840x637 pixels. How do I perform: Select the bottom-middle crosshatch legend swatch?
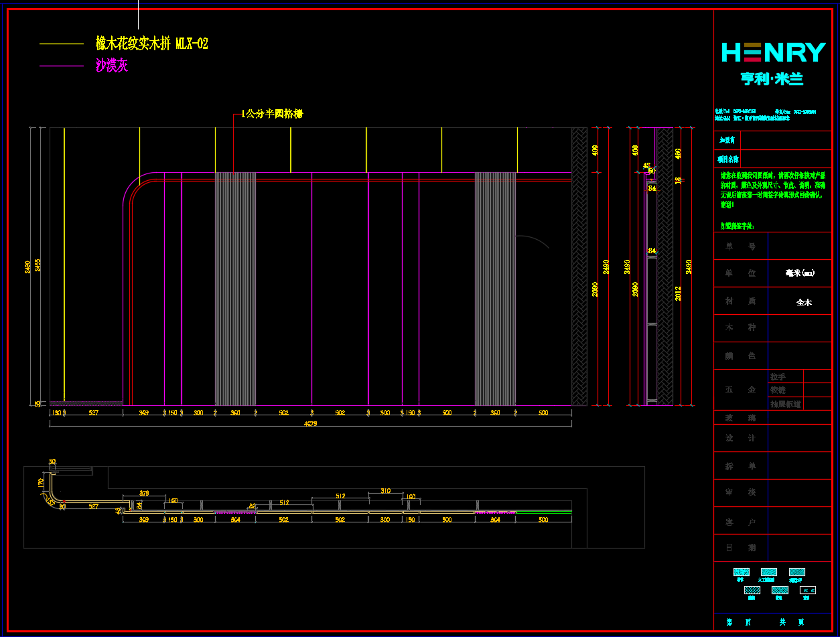click(780, 590)
